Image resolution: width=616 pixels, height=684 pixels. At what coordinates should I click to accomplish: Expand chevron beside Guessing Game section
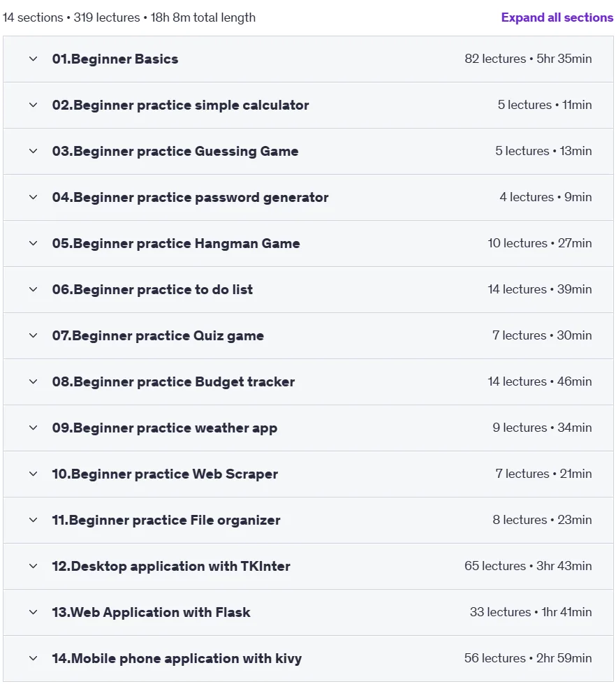33,152
